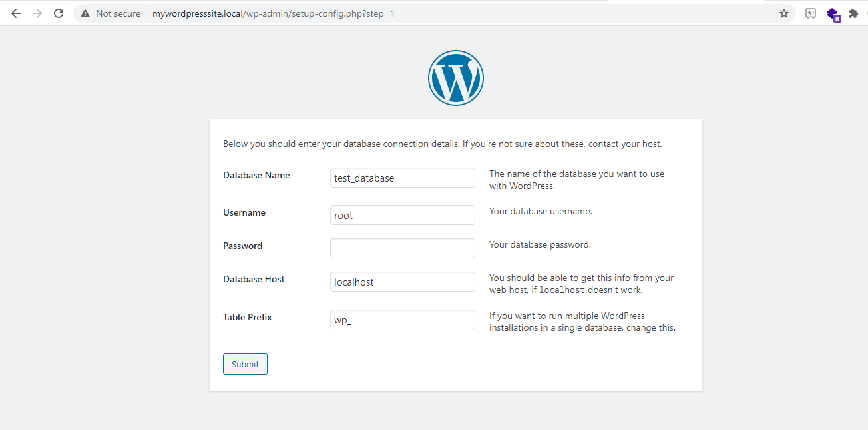The image size is (868, 430).
Task: Open the purple extension with badge 8
Action: (x=833, y=14)
